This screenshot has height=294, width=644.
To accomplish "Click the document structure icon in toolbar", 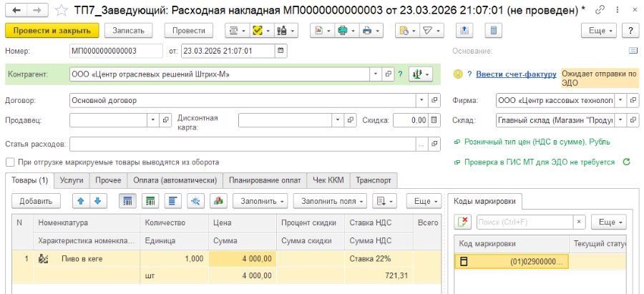I will point(237,30).
